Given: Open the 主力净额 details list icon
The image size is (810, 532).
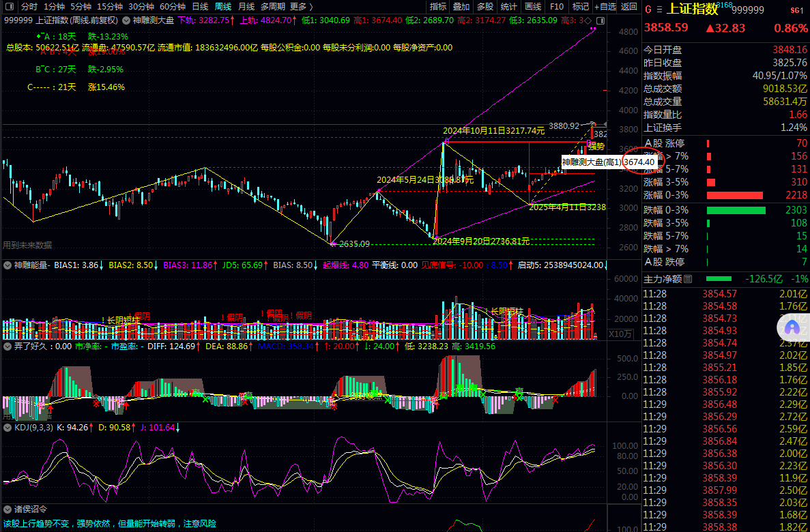Looking at the screenshot, I should coord(687,279).
